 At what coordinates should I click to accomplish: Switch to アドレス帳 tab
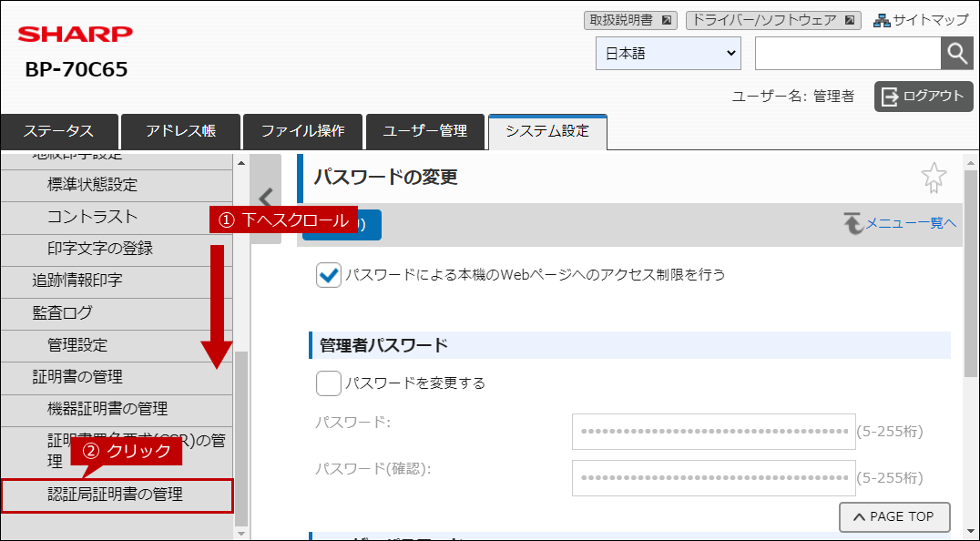pyautogui.click(x=180, y=132)
